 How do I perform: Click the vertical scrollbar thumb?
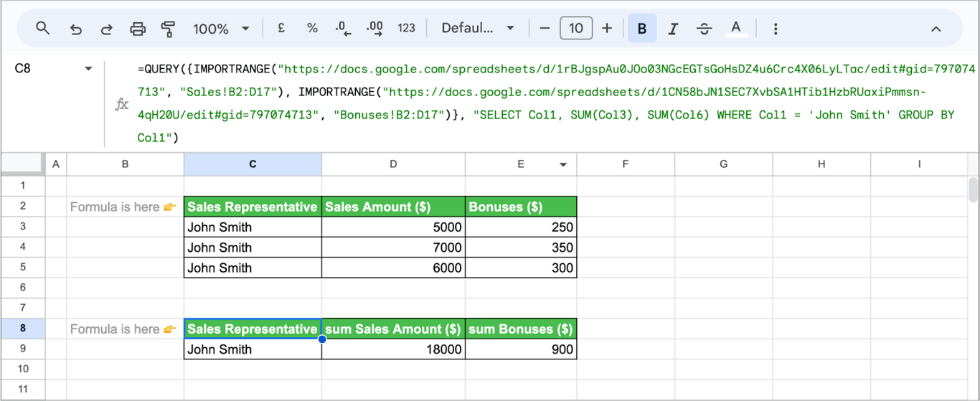click(974, 189)
